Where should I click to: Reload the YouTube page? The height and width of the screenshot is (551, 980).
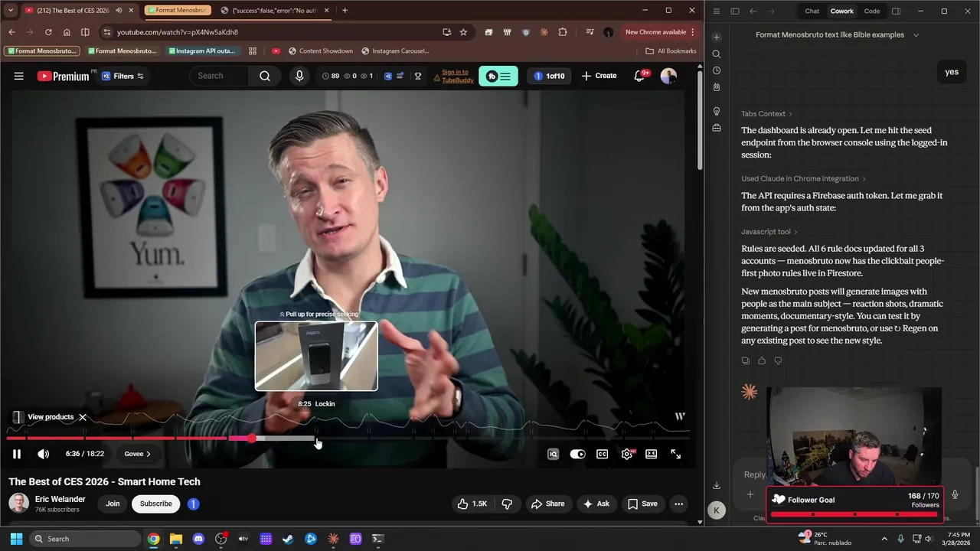(48, 32)
